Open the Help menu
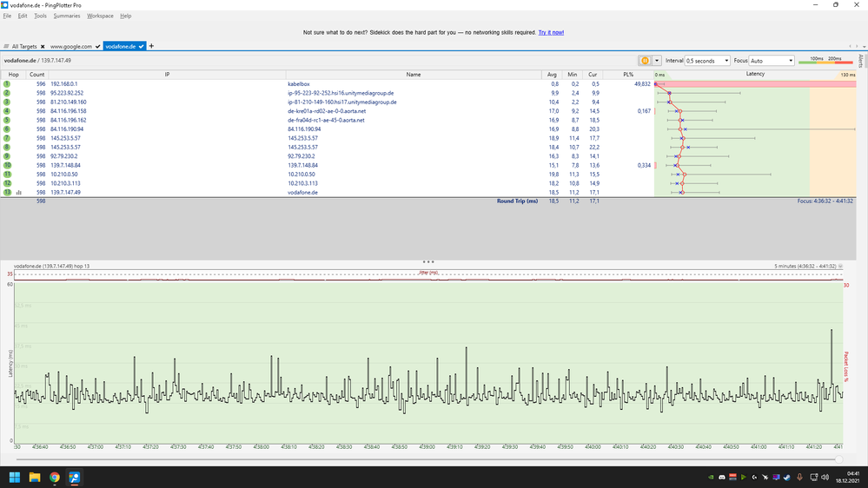Viewport: 868px width, 488px height. point(126,16)
